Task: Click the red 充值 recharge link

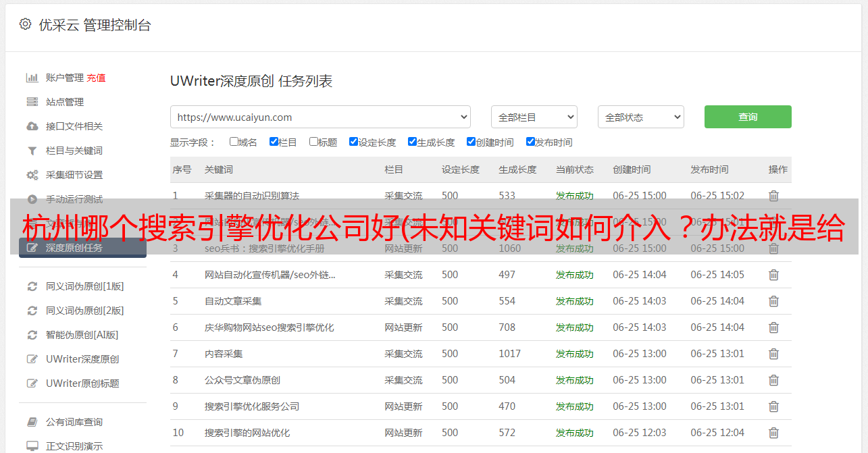Action: click(96, 78)
